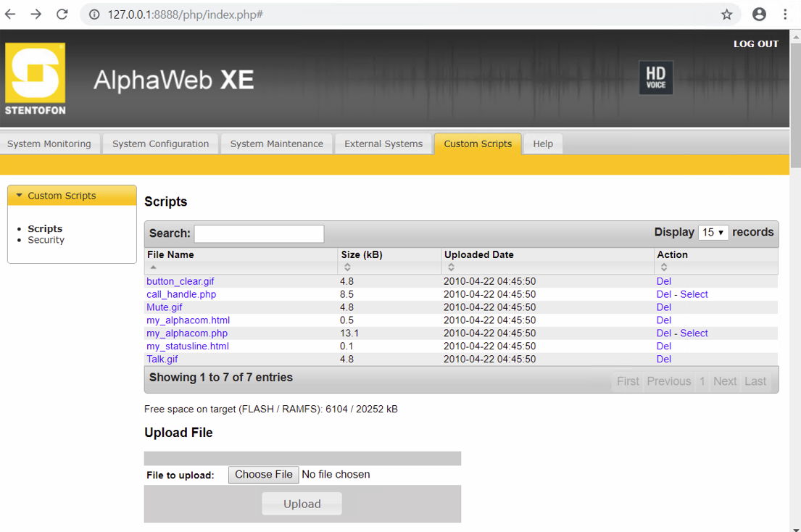The image size is (801, 532).
Task: Sort table by Size (kB) arrows
Action: (x=347, y=267)
